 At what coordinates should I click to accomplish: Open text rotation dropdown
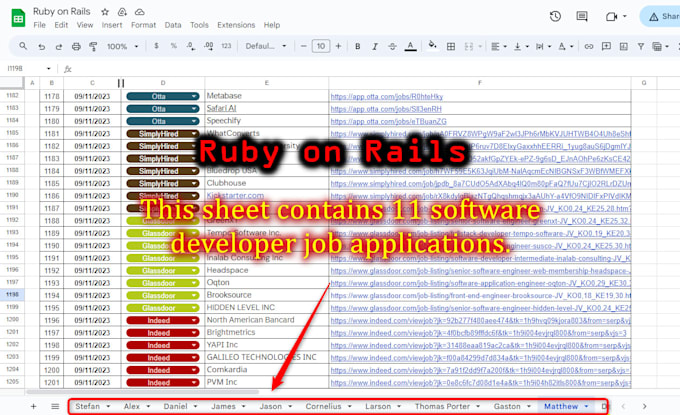[565, 46]
